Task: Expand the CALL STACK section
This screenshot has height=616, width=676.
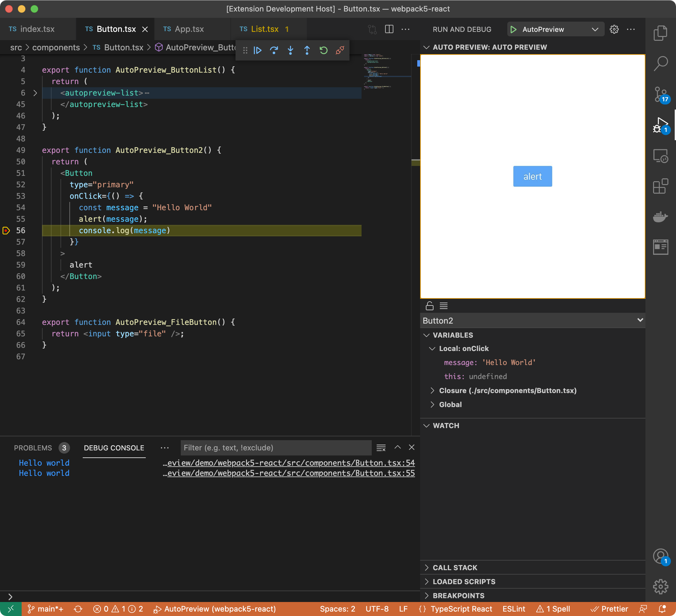Action: point(455,567)
